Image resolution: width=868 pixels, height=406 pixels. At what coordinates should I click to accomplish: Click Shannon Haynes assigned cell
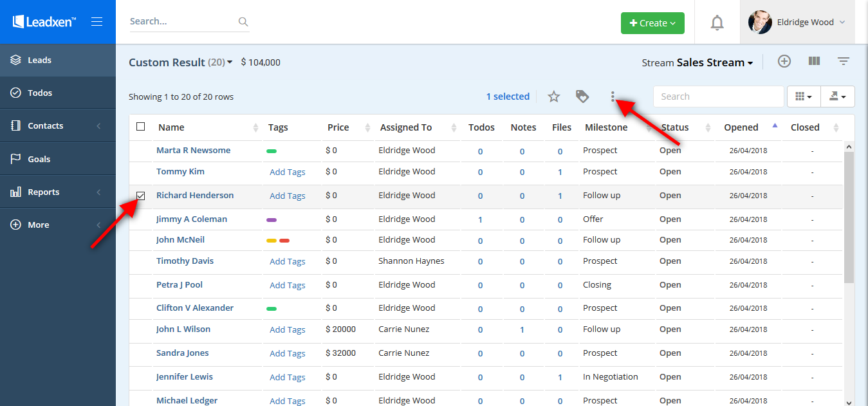(x=411, y=261)
